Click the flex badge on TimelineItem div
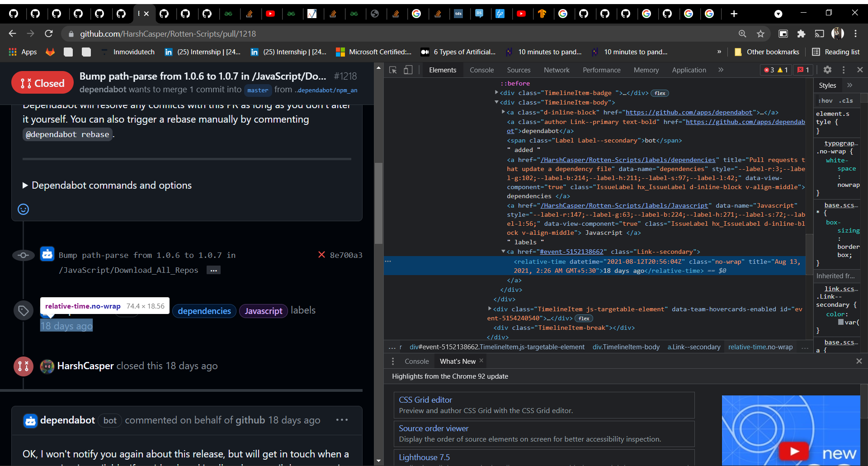The height and width of the screenshot is (466, 868). [584, 318]
